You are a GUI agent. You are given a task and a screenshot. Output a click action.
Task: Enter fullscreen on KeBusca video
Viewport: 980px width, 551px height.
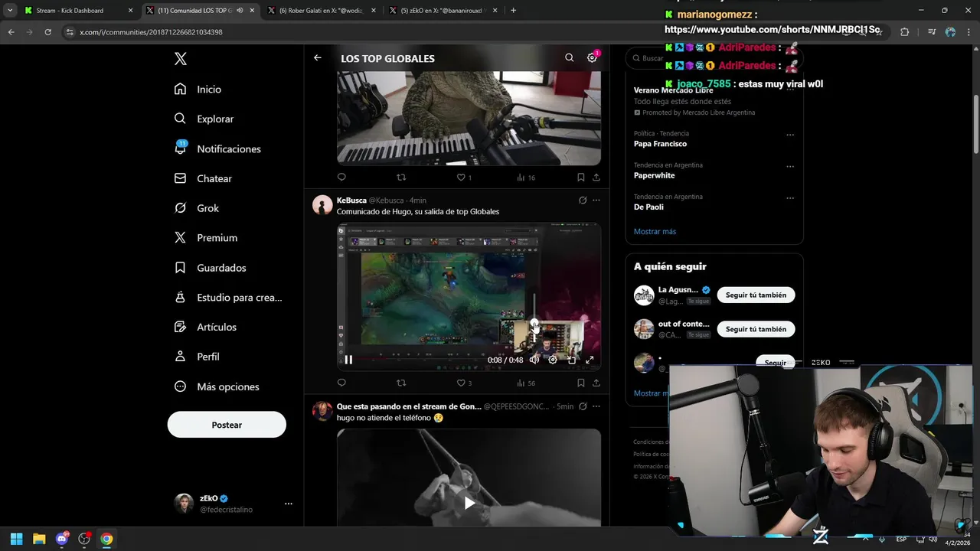[590, 360]
